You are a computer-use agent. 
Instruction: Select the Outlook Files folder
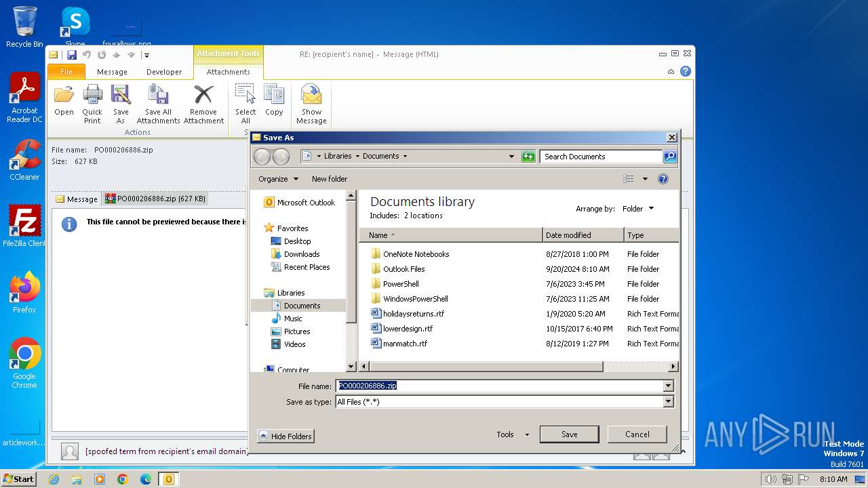click(x=398, y=269)
